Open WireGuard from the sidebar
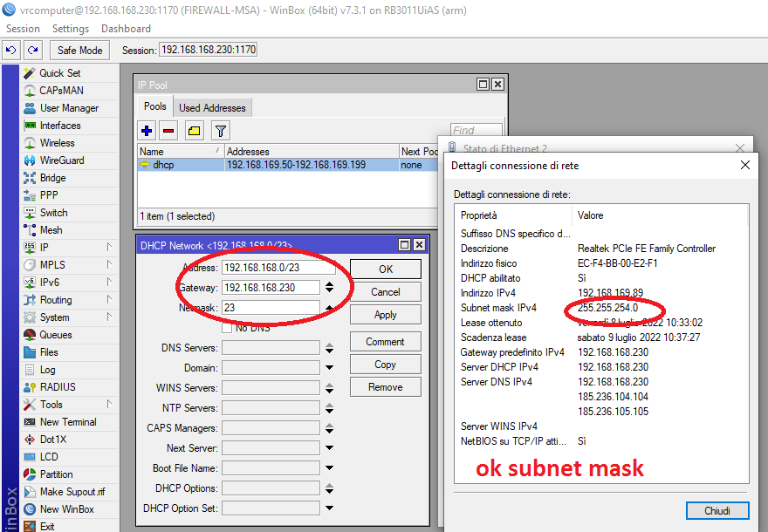The width and height of the screenshot is (768, 532). (62, 160)
